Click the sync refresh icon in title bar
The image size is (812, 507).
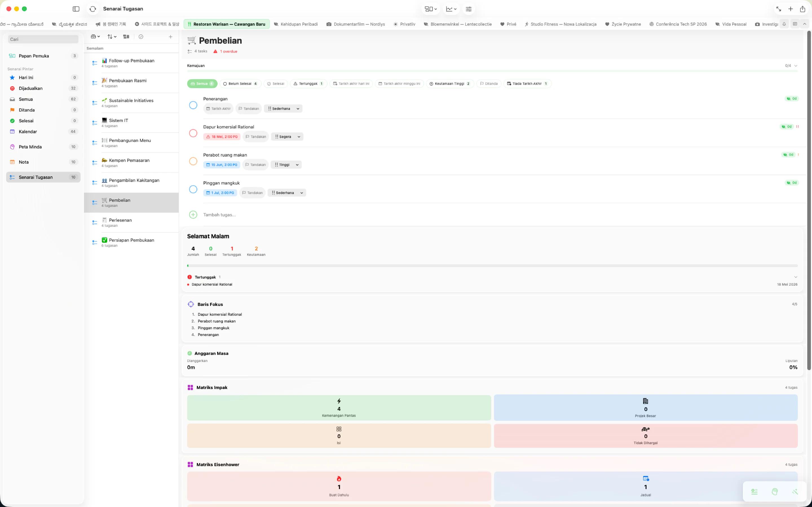click(x=93, y=9)
